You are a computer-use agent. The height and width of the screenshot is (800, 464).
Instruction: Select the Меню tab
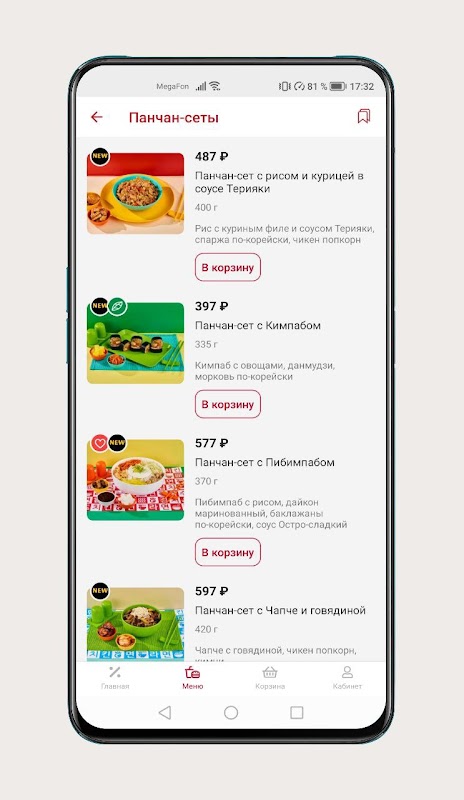tap(192, 678)
